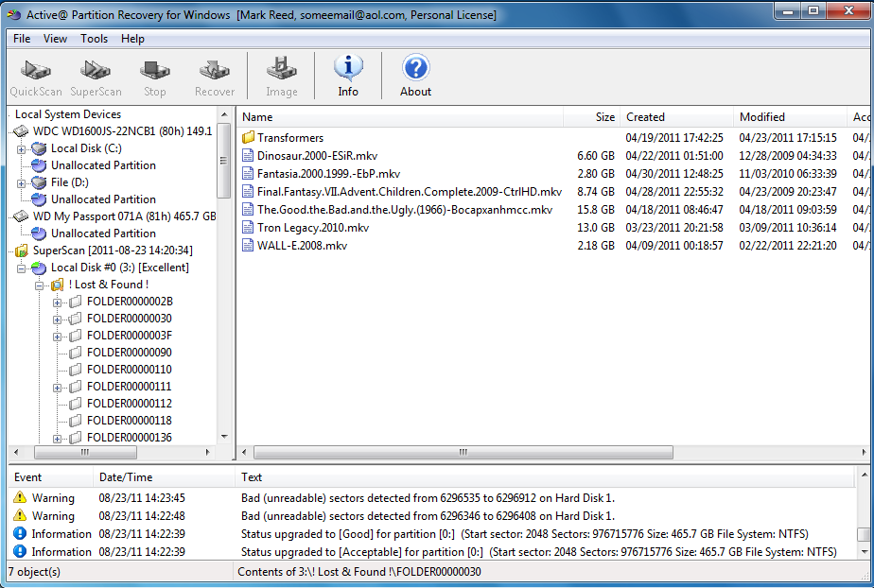Sort file list by Modified column
The image size is (874, 588).
click(x=790, y=117)
